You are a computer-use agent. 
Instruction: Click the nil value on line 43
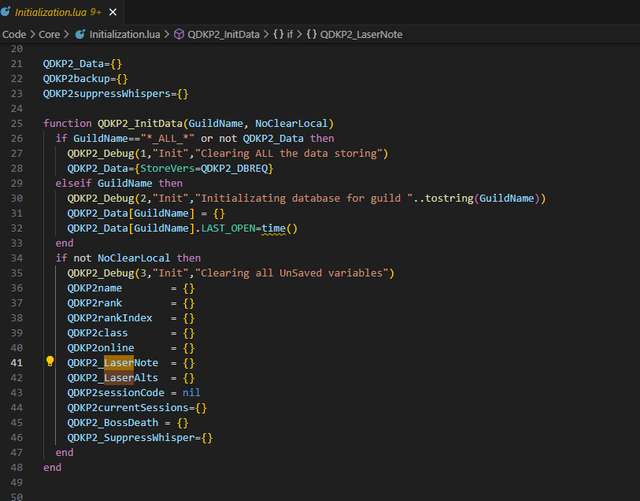[191, 393]
